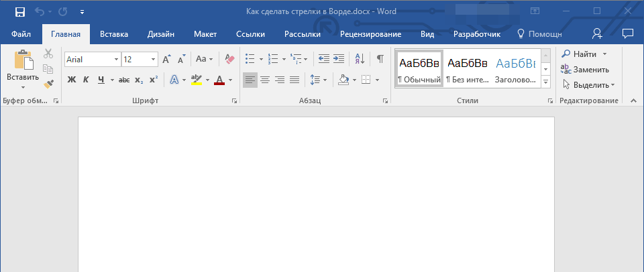This screenshot has height=272, width=644.
Task: Increase font size with grow font icon
Action: (166, 60)
